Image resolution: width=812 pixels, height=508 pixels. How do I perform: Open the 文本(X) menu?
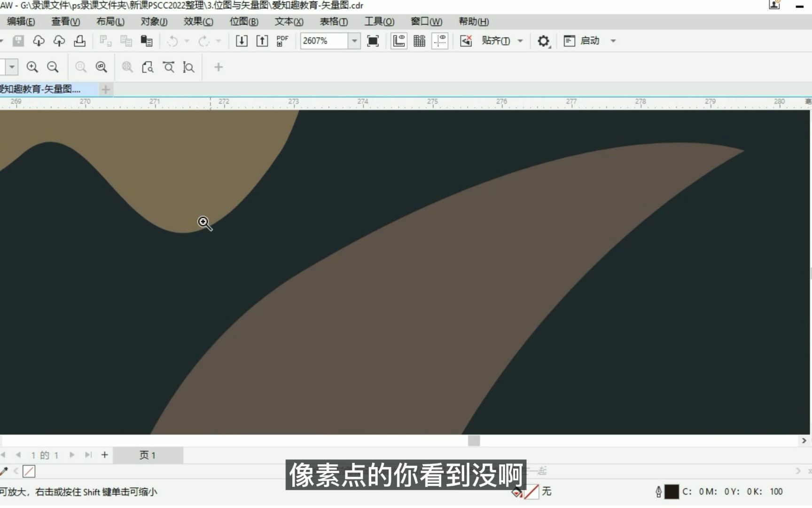(289, 22)
